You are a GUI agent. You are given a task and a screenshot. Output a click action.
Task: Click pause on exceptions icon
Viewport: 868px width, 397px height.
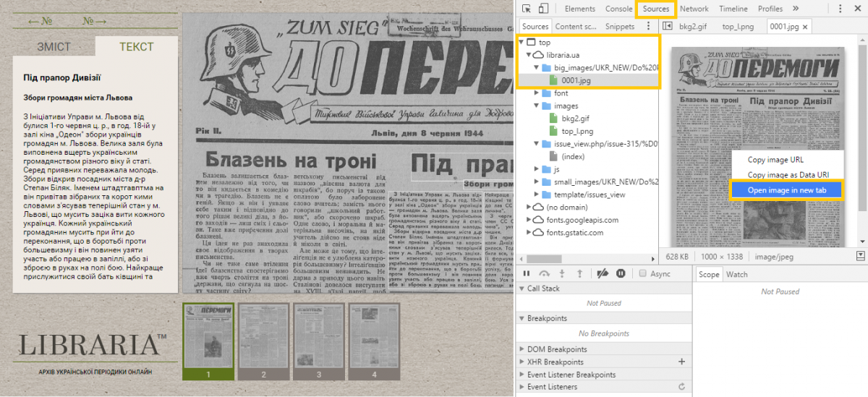[621, 273]
